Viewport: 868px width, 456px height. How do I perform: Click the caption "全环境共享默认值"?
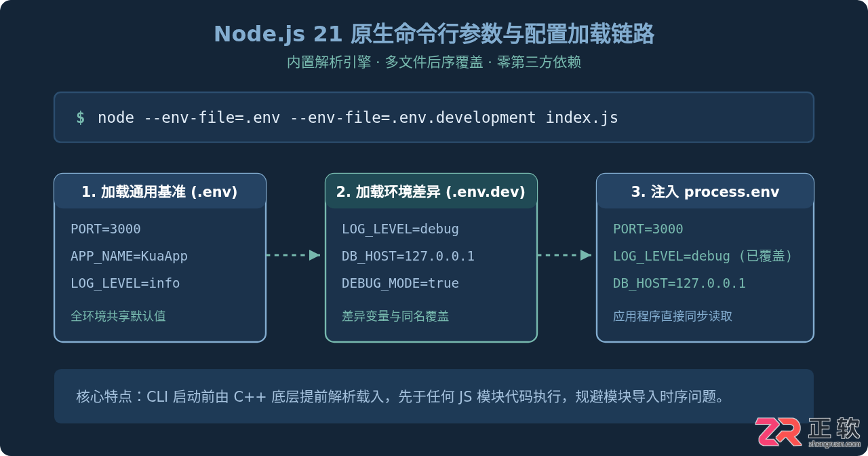pyautogui.click(x=118, y=316)
